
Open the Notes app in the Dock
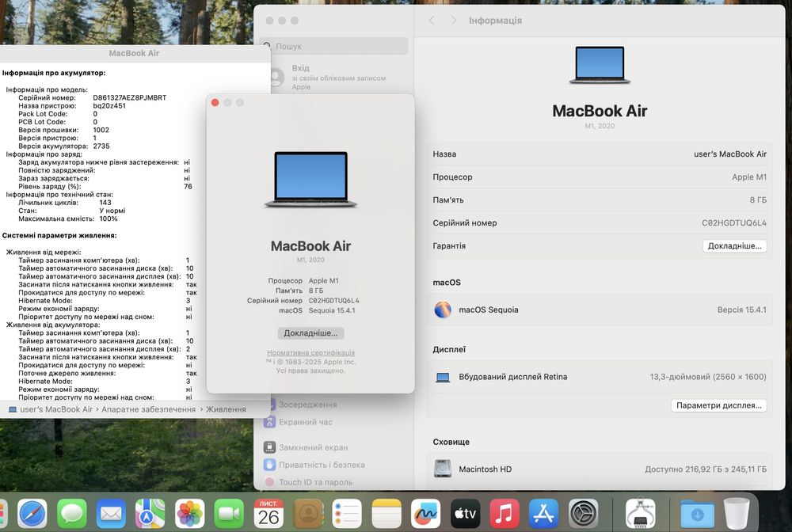386,513
